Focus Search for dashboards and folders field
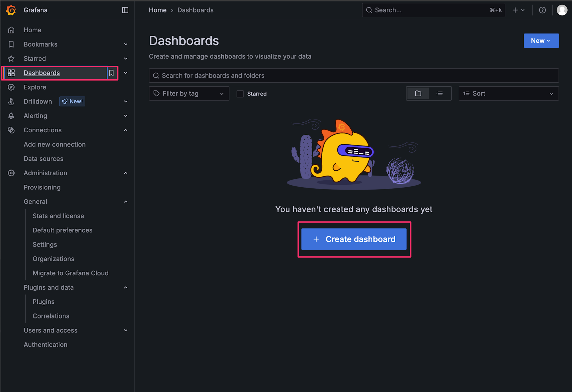572x392 pixels. (354, 75)
